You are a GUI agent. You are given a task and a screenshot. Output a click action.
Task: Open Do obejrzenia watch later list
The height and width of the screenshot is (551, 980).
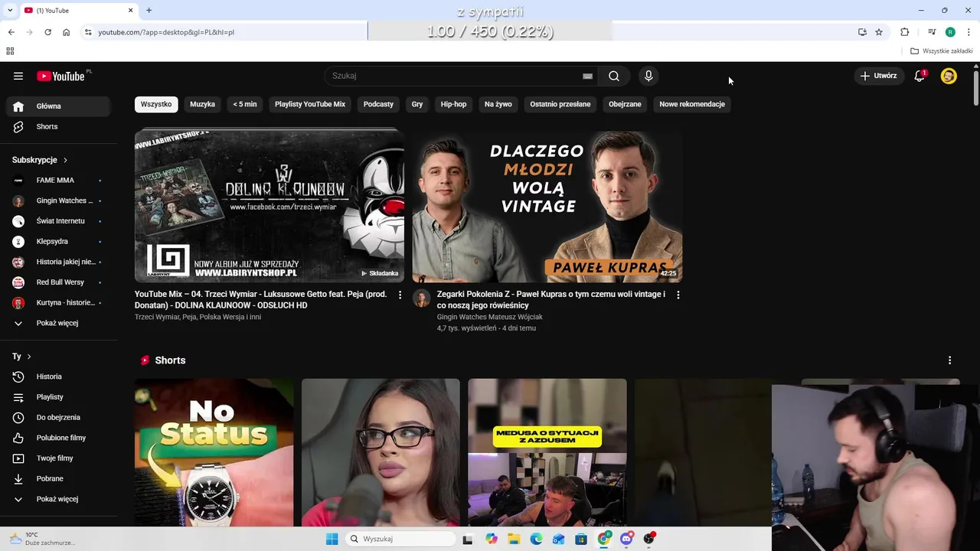click(58, 417)
